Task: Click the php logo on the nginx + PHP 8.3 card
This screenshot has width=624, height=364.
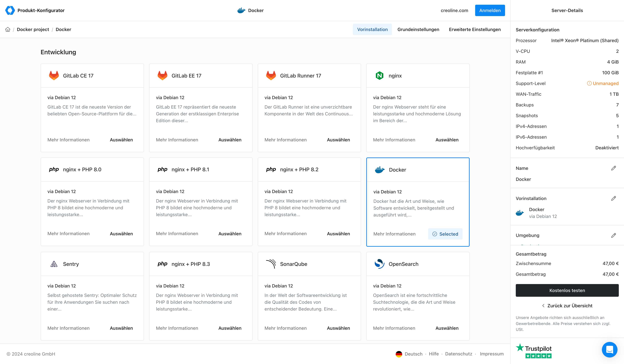Action: point(162,264)
